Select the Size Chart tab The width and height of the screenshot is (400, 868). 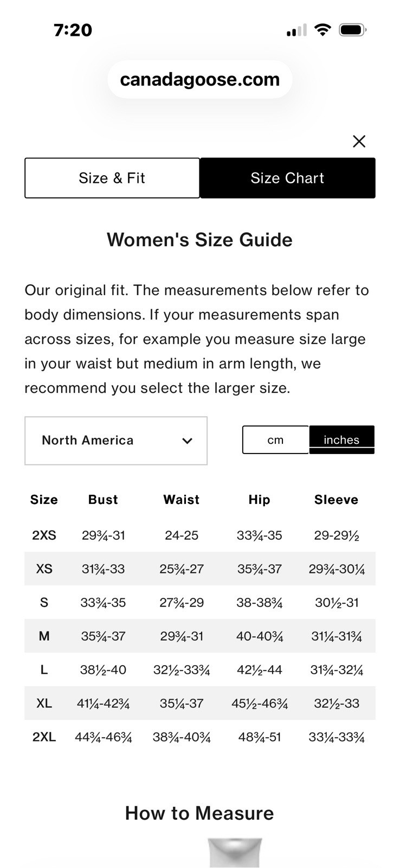click(287, 178)
